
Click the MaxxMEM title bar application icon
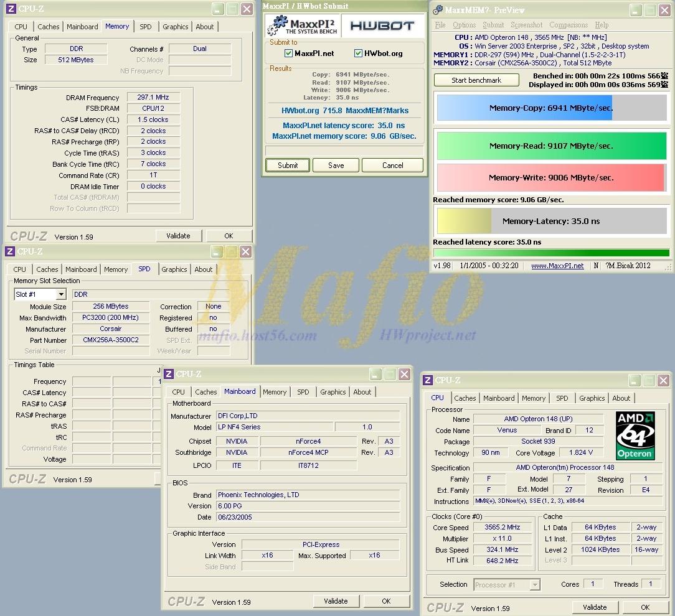click(x=438, y=9)
